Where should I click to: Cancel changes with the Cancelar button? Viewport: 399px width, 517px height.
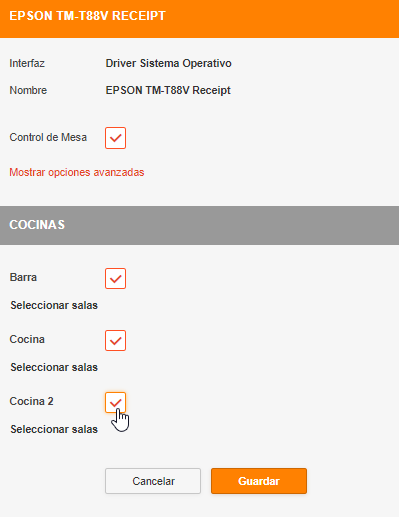point(153,481)
